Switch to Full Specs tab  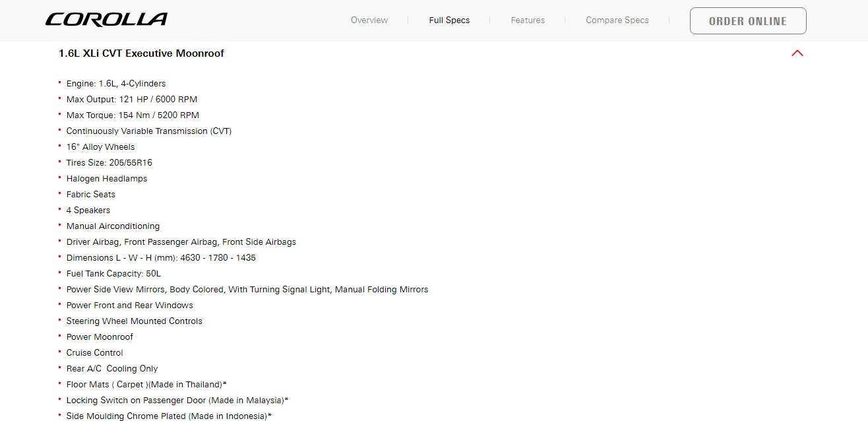(x=449, y=20)
